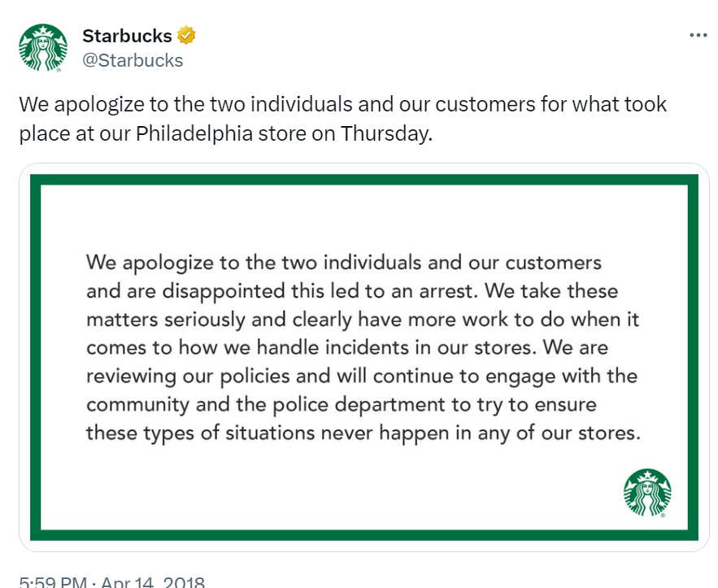The width and height of the screenshot is (718, 588).
Task: Click the @Starbucks handle
Action: point(133,60)
